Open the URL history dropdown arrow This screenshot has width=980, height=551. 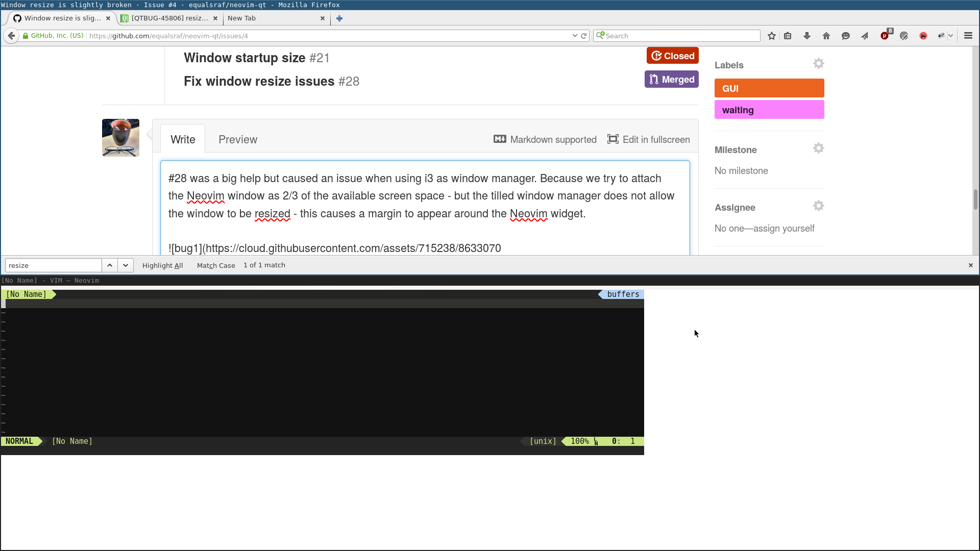click(x=575, y=36)
